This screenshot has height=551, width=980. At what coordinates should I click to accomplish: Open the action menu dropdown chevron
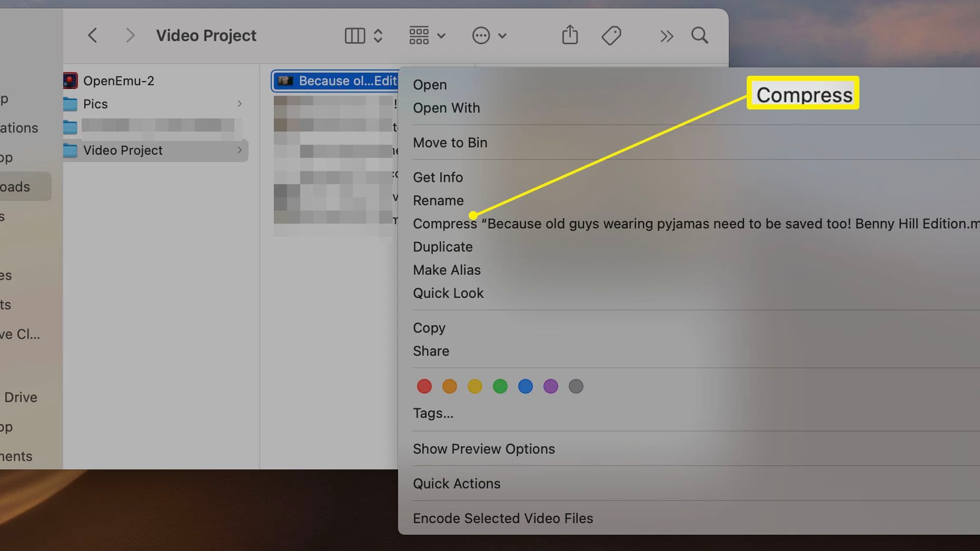tap(502, 36)
